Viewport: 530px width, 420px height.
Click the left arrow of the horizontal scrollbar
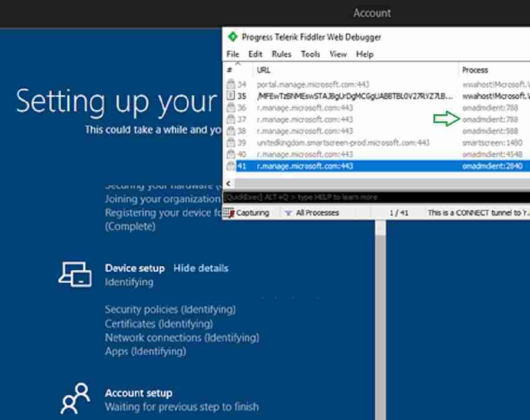coord(228,183)
